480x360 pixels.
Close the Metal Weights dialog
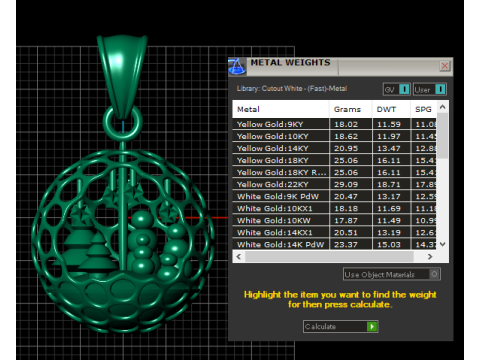coord(445,66)
